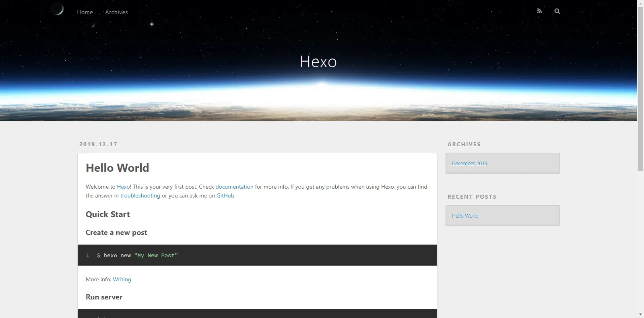Open the troubleshooting link
Screen dimensions: 644x318
coord(140,195)
